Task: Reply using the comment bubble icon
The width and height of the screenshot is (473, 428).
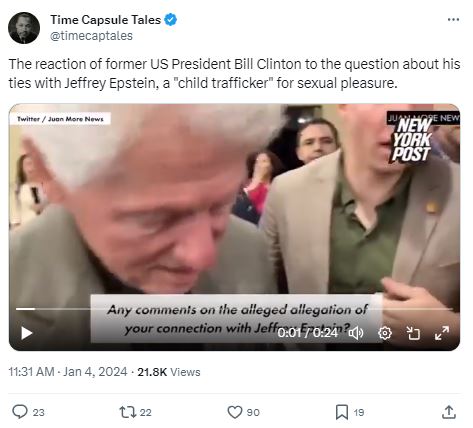Action: pos(20,412)
